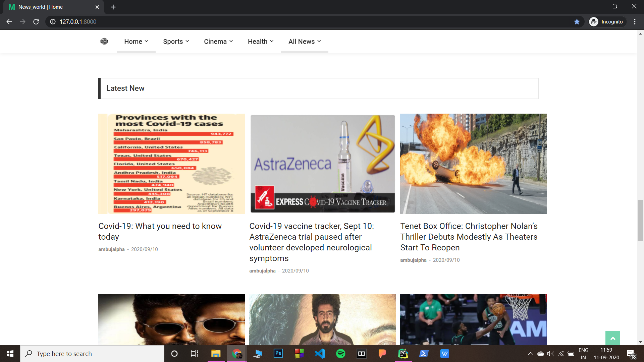Expand the Home menu chevron
The width and height of the screenshot is (644, 362).
[146, 41]
